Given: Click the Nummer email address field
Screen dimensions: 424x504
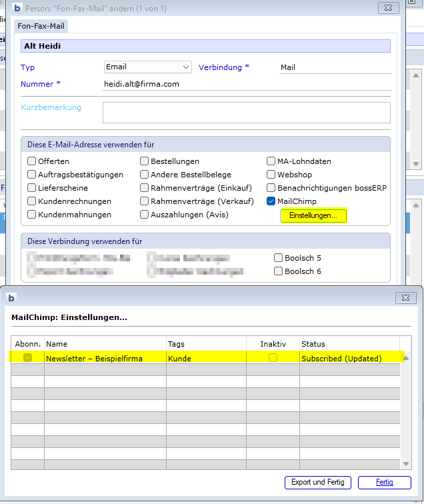Looking at the screenshot, I should click(x=245, y=84).
